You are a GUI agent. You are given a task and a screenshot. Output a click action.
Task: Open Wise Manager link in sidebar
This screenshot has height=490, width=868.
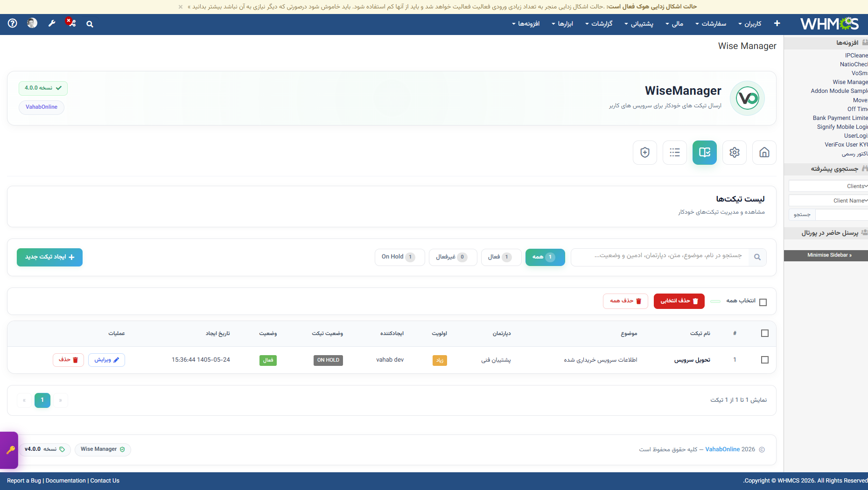(x=850, y=82)
